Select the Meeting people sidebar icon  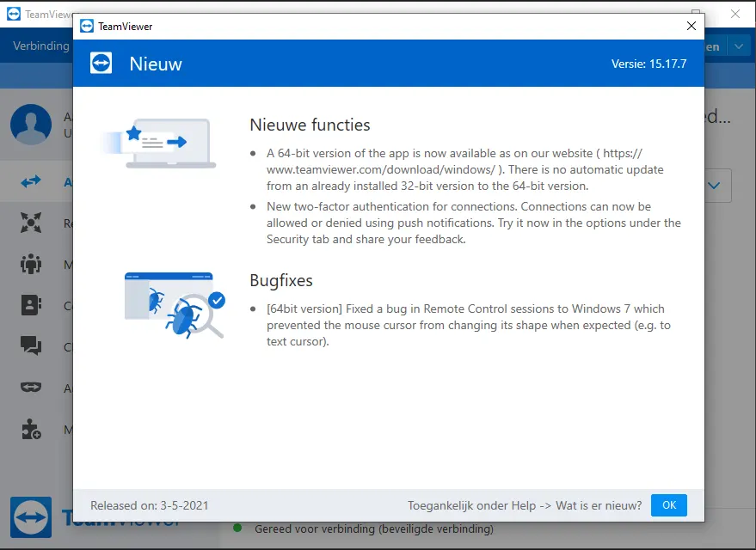click(x=31, y=264)
